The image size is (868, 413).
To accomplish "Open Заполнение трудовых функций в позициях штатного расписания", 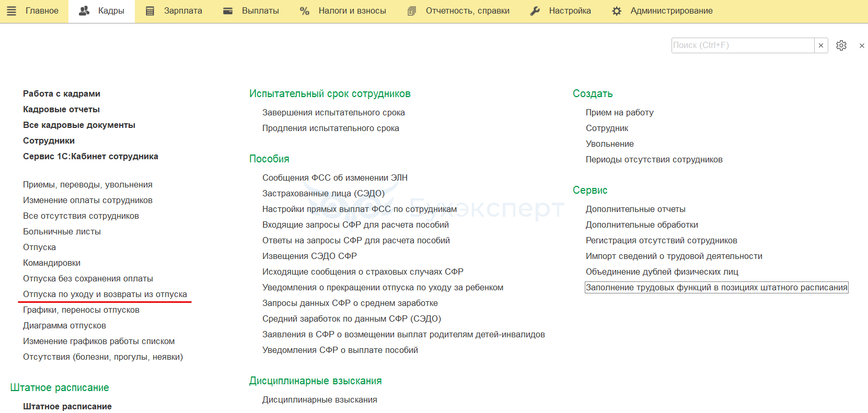I will (x=716, y=288).
